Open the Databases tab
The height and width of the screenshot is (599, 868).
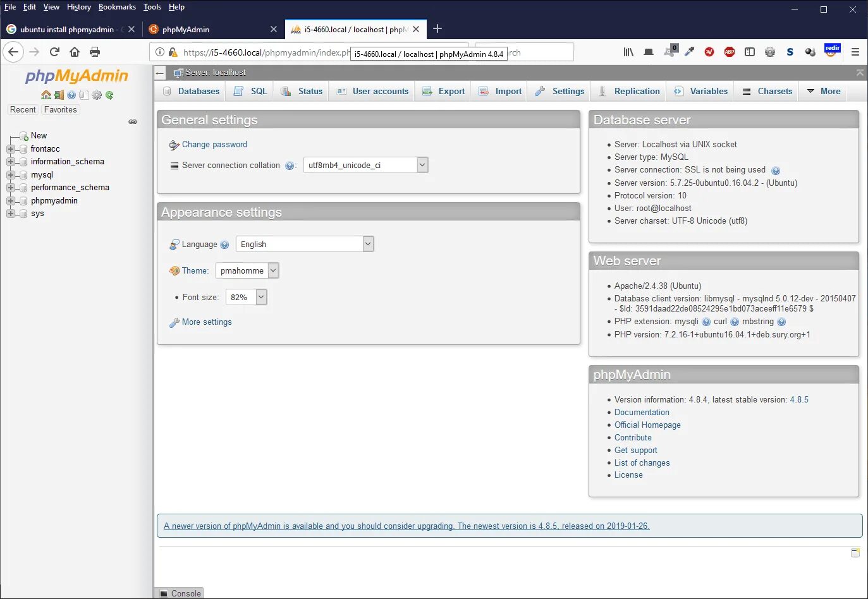coord(191,91)
